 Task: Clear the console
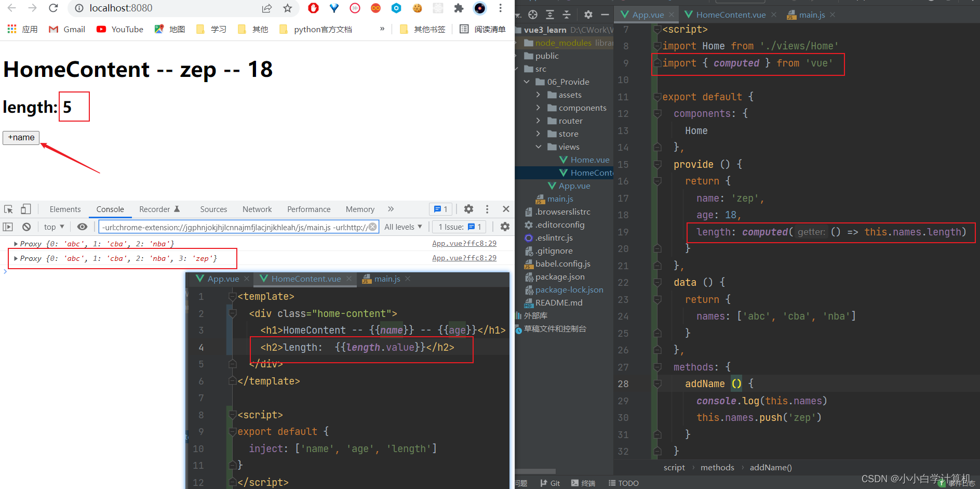(x=26, y=227)
